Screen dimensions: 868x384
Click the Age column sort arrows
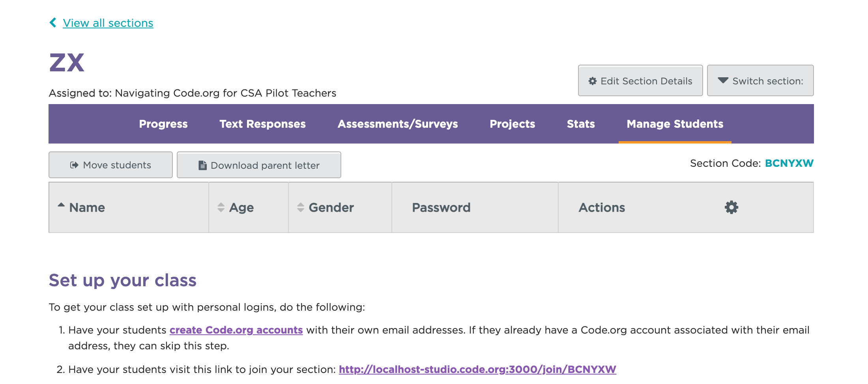coord(221,207)
